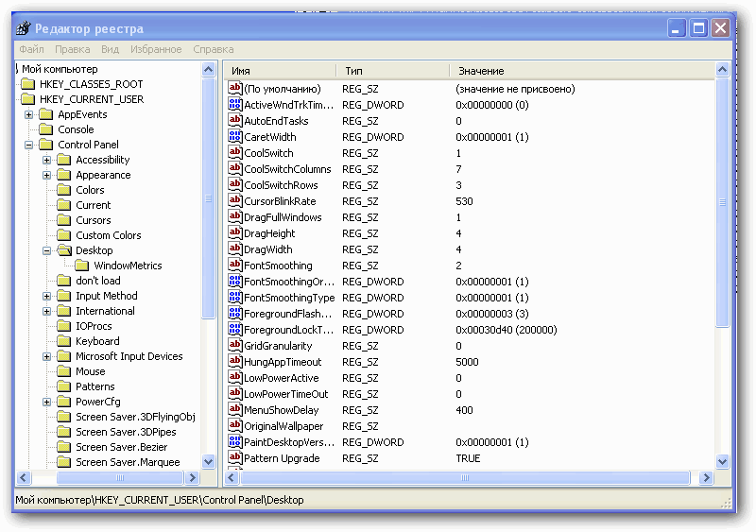Viewport: 756px width, 532px height.
Task: Click the registry editor title bar icon
Action: click(23, 28)
